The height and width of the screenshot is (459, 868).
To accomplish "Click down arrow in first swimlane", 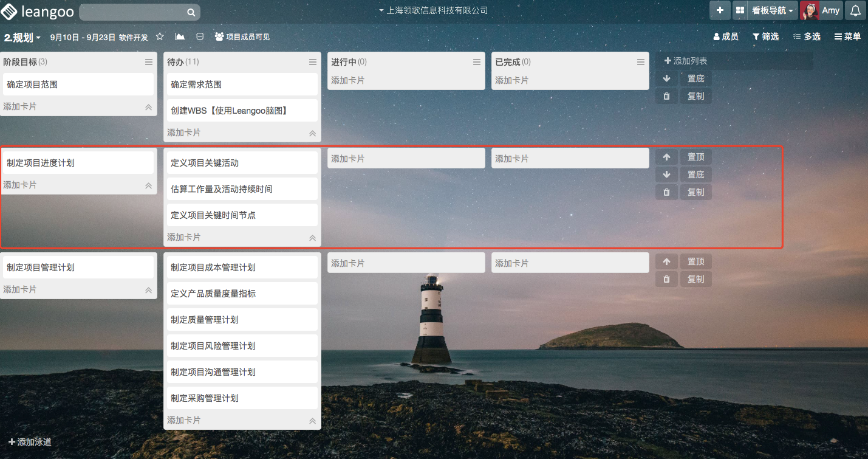I will (666, 78).
